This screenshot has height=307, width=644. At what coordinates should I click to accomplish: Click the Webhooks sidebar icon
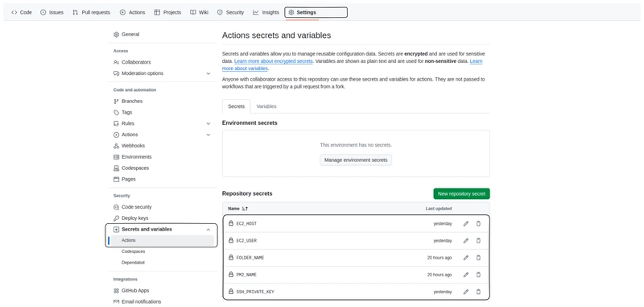point(116,146)
